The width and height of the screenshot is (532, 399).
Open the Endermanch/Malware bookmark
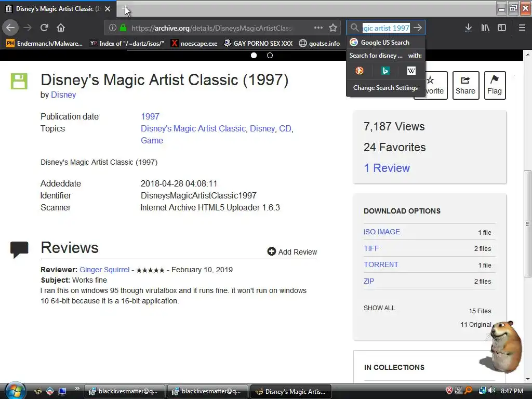pyautogui.click(x=44, y=44)
